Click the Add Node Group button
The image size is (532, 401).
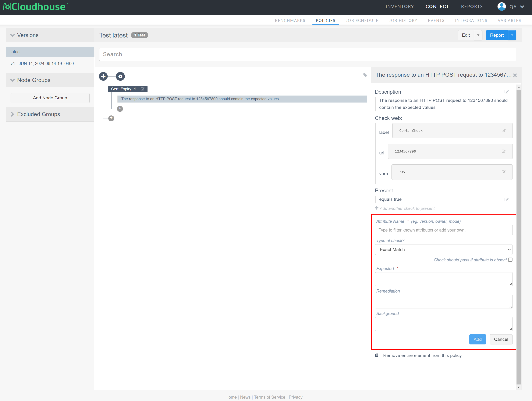(50, 98)
